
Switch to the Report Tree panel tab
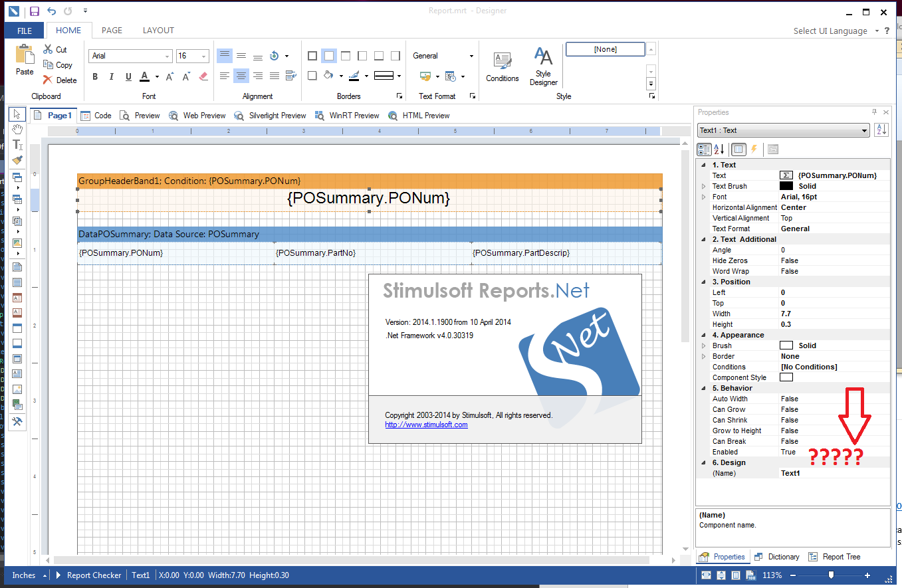point(834,557)
